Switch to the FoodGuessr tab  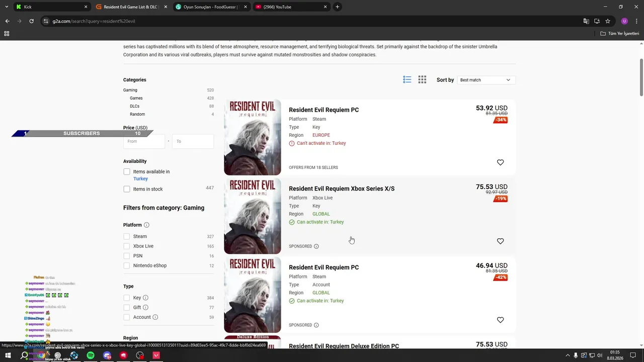(211, 7)
